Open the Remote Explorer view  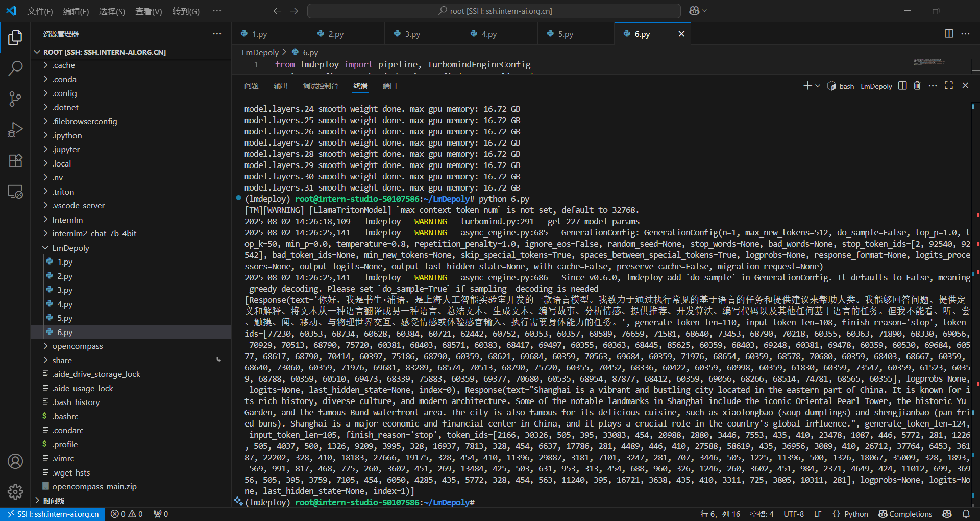(15, 192)
